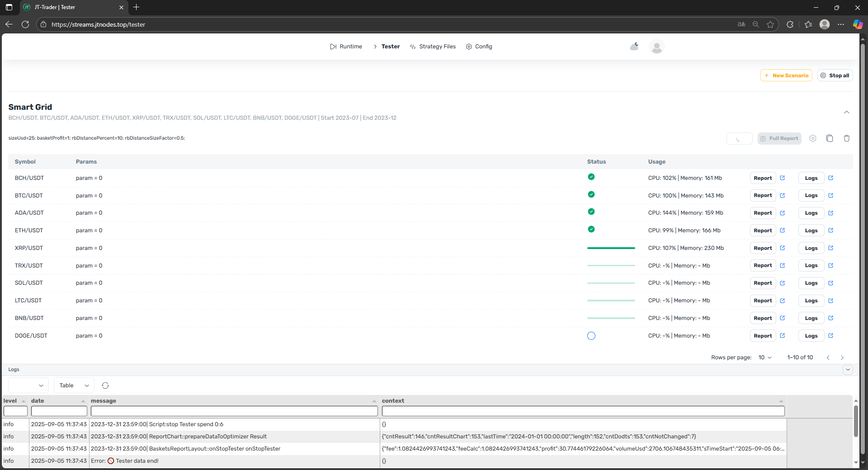868x470 pixels.
Task: Open the rows per page dropdown
Action: 765,357
